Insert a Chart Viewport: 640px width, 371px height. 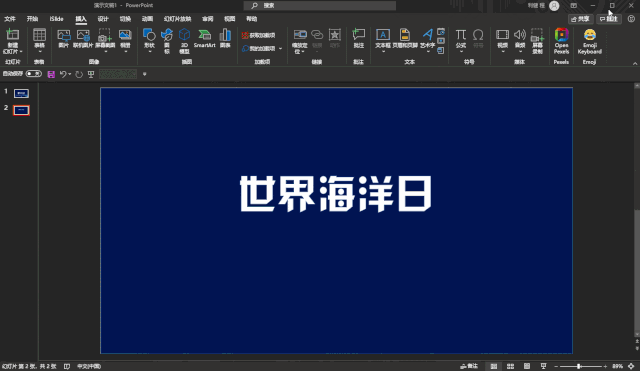click(225, 39)
